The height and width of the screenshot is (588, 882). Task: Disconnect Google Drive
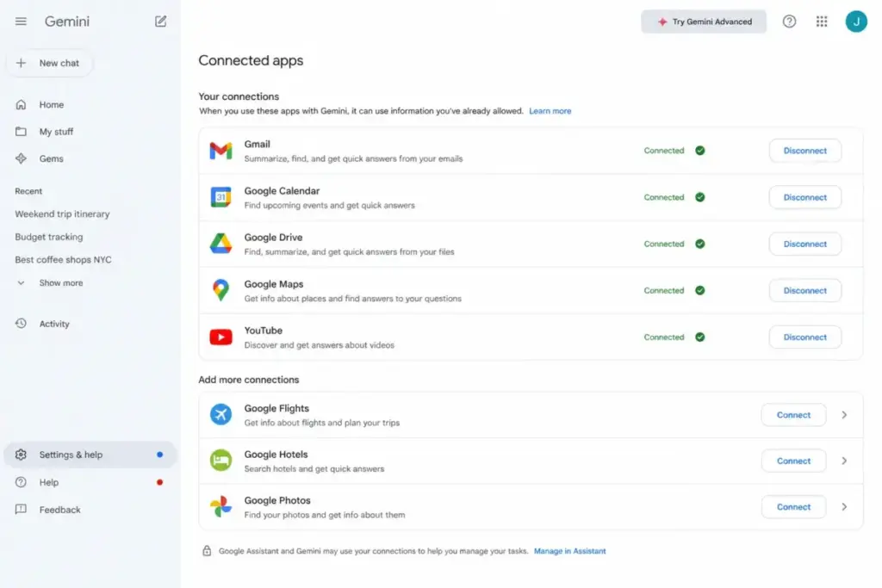click(805, 244)
